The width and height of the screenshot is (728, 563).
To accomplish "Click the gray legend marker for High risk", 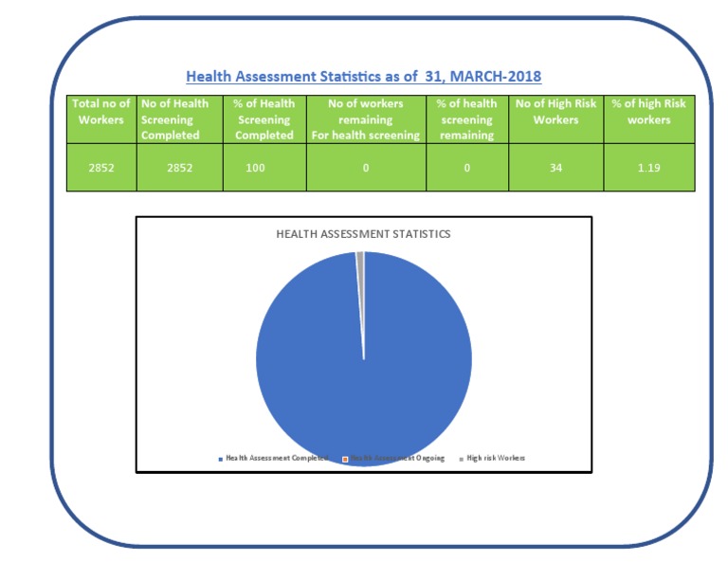I will (462, 459).
